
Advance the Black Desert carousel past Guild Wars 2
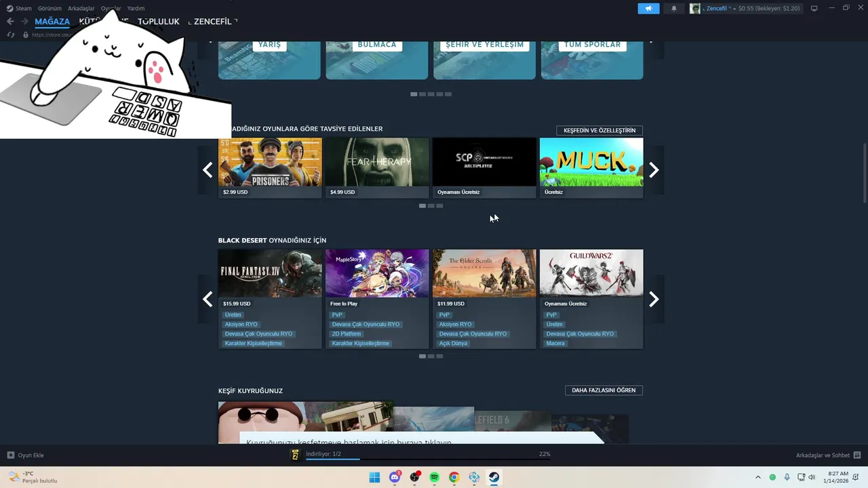(654, 299)
